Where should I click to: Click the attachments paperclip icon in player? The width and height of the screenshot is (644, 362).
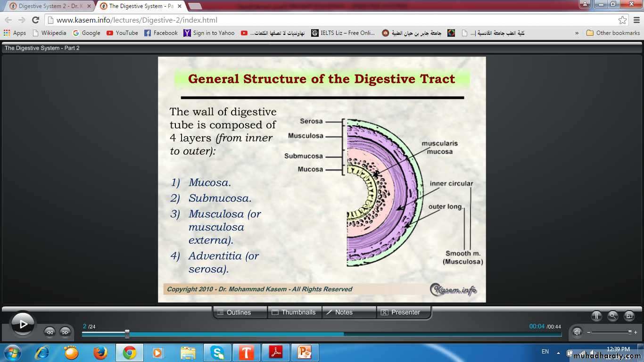tap(597, 316)
